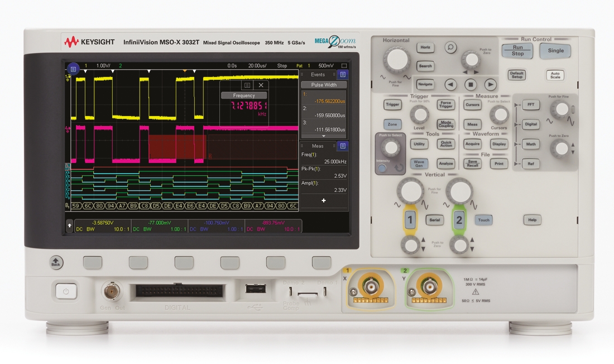Tap the blue main menu icon on screen
The image size is (614, 364).
click(73, 69)
